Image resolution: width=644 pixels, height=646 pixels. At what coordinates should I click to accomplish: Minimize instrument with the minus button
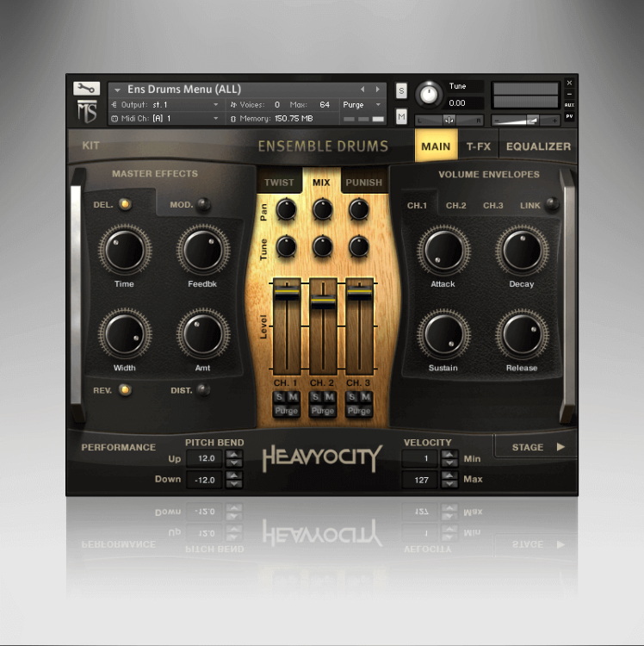[569, 94]
